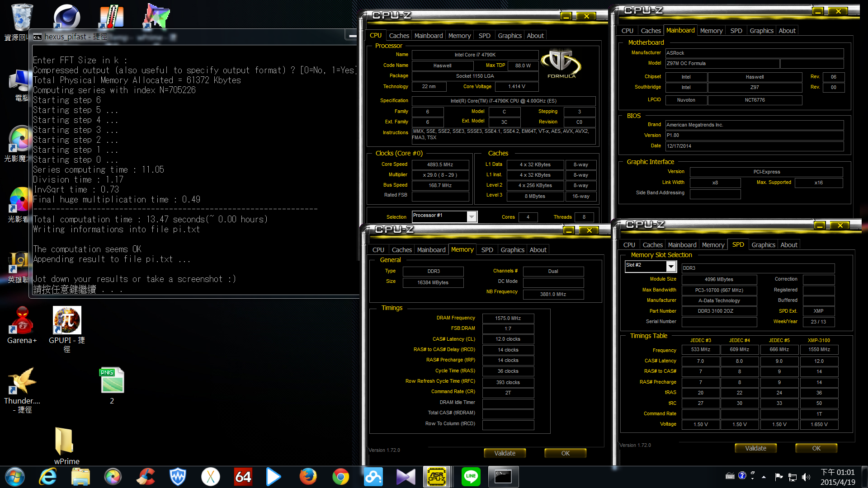Click the mainboard model Z97M OC Formula
Viewport: 868px width, 488px height.
pyautogui.click(x=722, y=63)
